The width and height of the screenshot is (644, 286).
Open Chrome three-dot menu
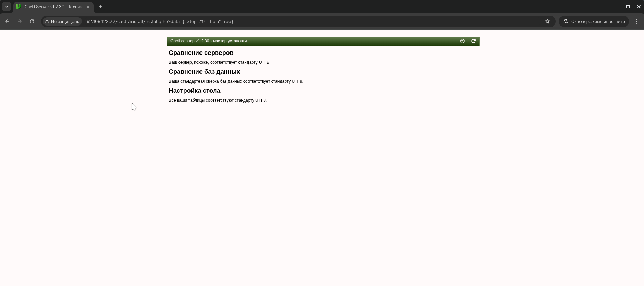(637, 21)
